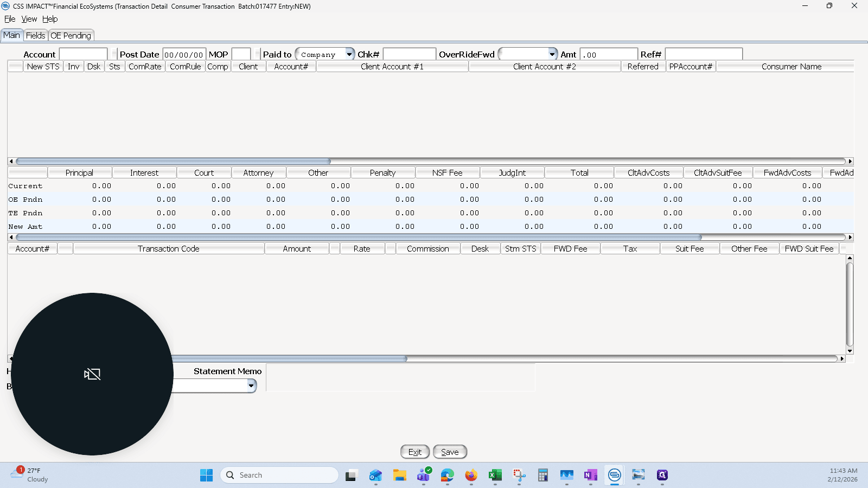Open OneNote from the taskbar
868x488 pixels.
[x=590, y=476]
